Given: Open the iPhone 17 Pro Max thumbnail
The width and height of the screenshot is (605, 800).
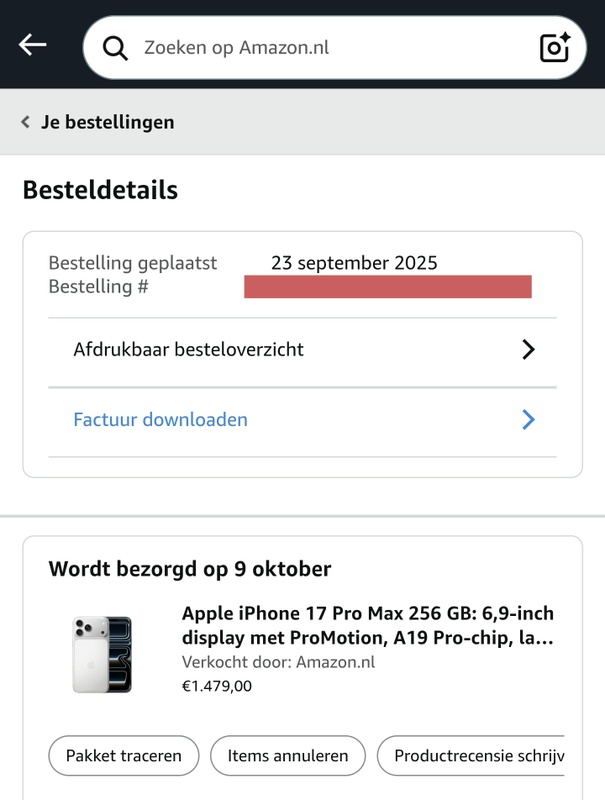Looking at the screenshot, I should tap(102, 654).
